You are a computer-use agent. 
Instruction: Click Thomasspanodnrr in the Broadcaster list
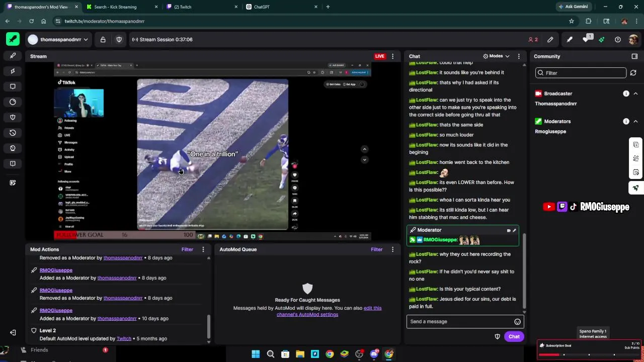[x=555, y=104]
